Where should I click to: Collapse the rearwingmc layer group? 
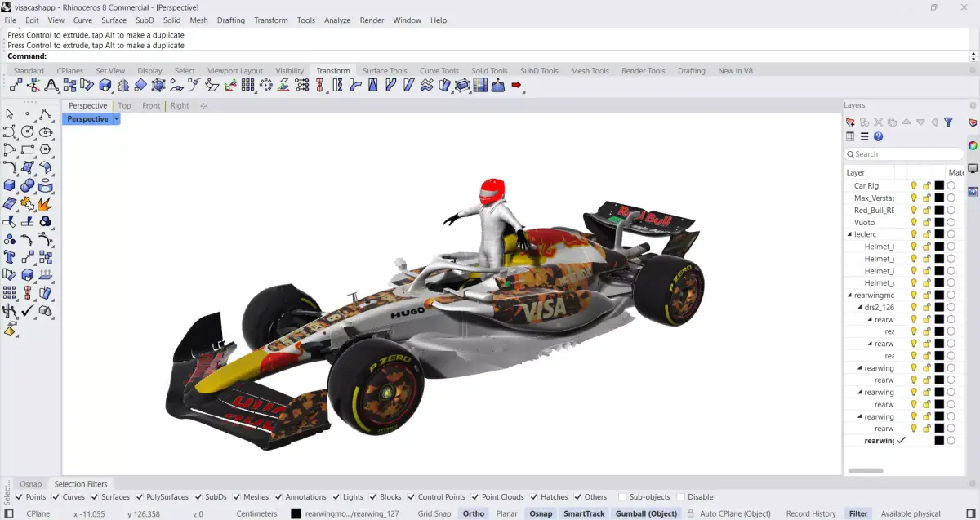point(849,296)
